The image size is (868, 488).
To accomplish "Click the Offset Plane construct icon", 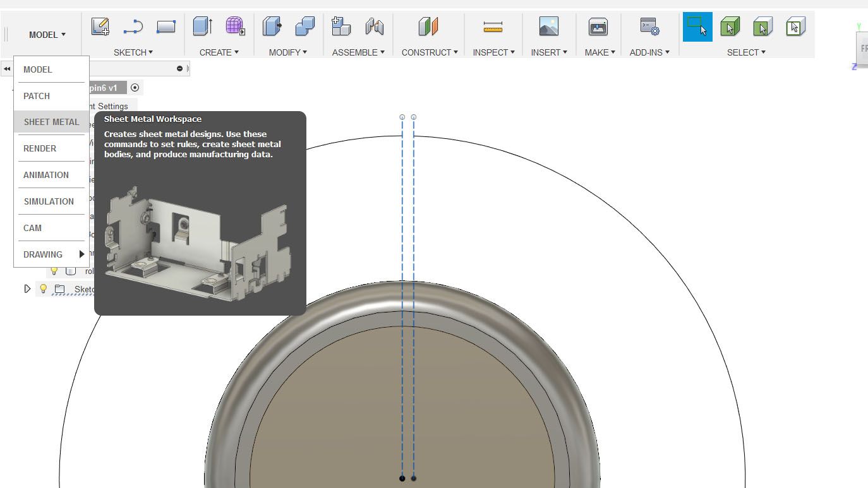I will (x=428, y=27).
